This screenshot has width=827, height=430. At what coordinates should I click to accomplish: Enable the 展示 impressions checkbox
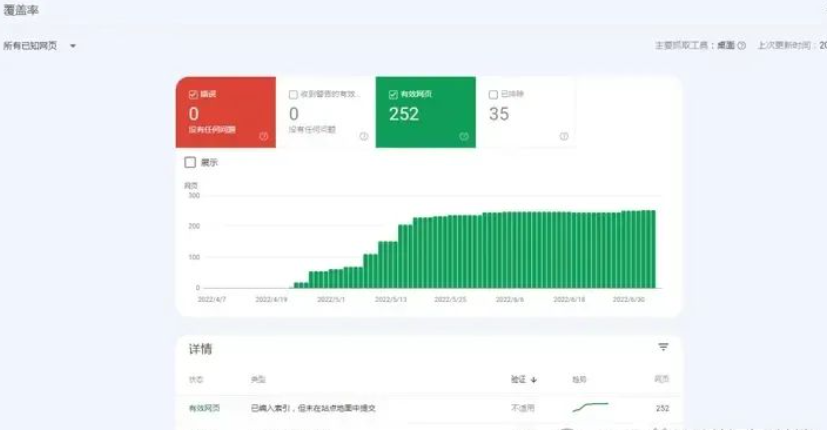tap(190, 162)
